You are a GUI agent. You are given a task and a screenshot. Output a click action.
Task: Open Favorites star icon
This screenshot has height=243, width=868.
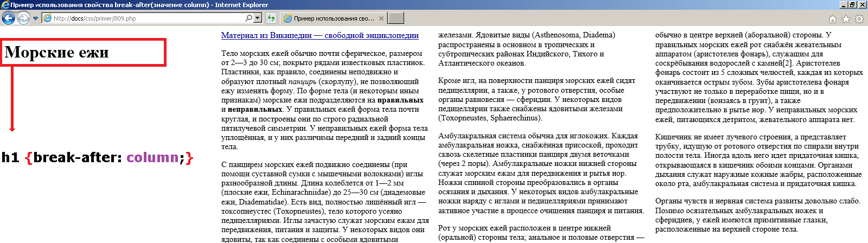pyautogui.click(x=846, y=19)
